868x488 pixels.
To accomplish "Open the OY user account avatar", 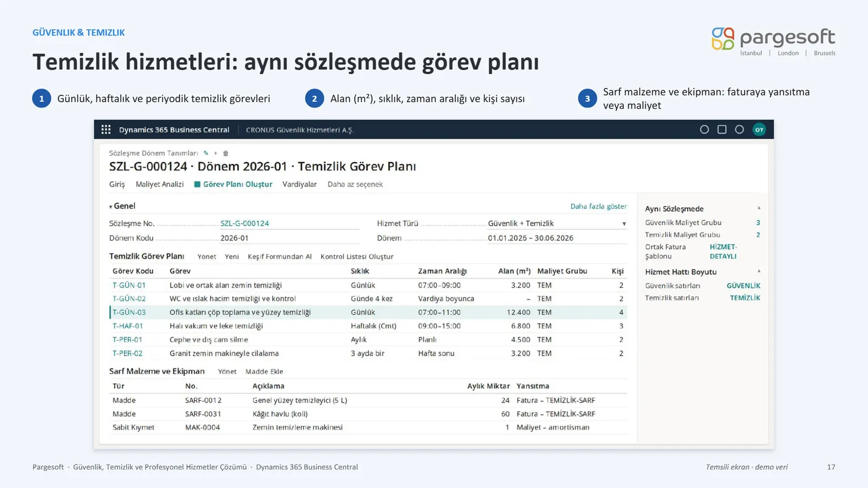I will click(759, 129).
